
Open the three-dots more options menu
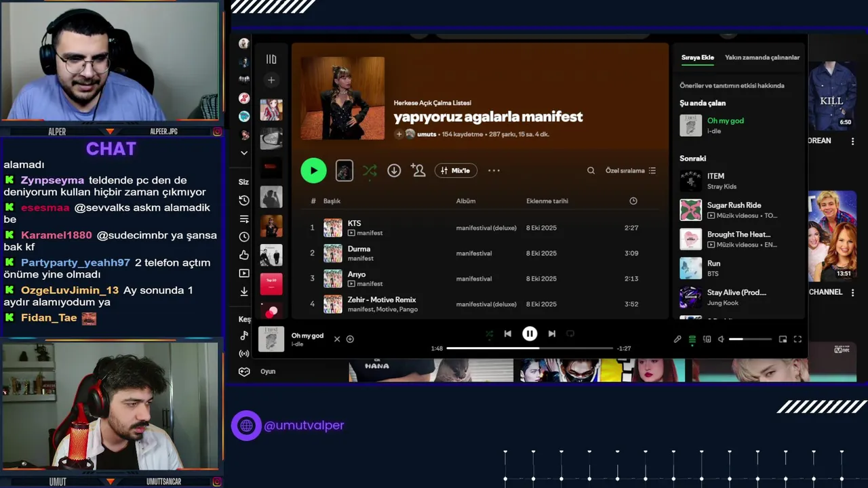[x=494, y=171]
